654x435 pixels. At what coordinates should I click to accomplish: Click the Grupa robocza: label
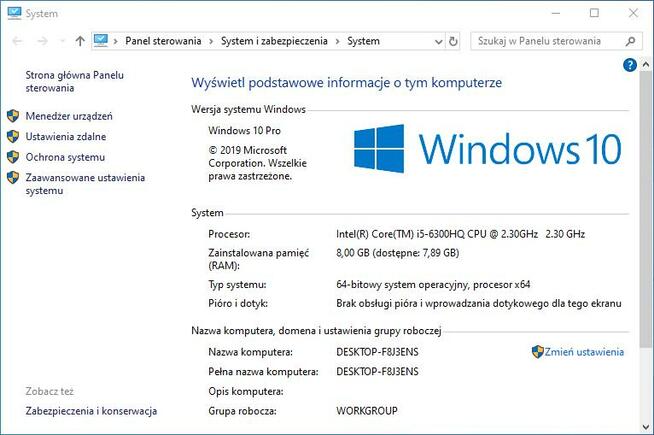[x=242, y=411]
